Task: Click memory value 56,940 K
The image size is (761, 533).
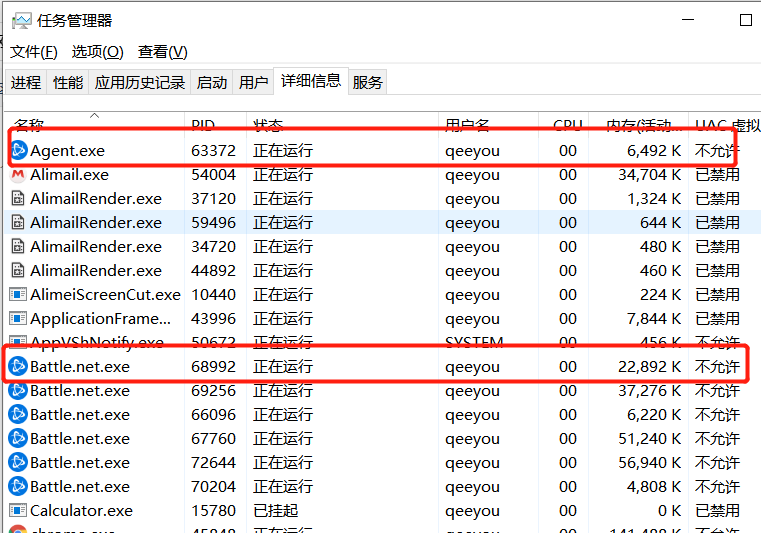Action: 649,462
